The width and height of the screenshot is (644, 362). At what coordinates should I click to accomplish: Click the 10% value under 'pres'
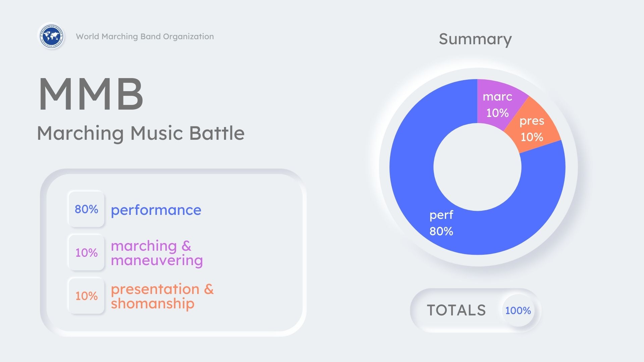tap(532, 137)
